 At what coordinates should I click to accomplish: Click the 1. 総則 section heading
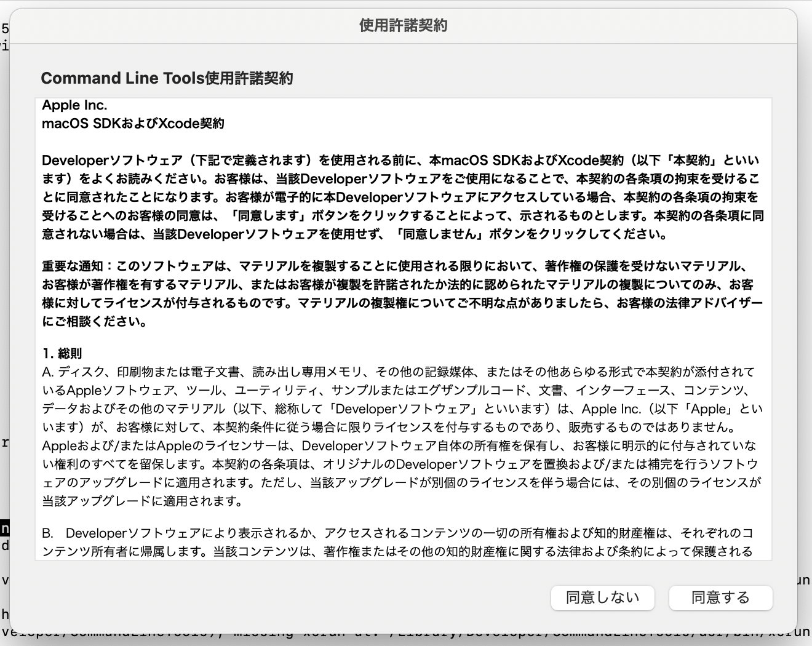tap(62, 354)
